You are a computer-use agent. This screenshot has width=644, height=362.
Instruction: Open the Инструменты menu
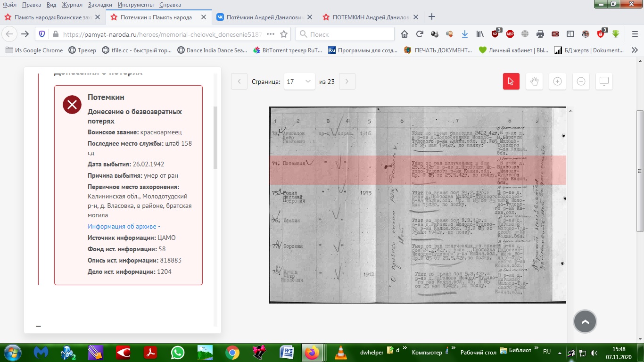(x=136, y=5)
